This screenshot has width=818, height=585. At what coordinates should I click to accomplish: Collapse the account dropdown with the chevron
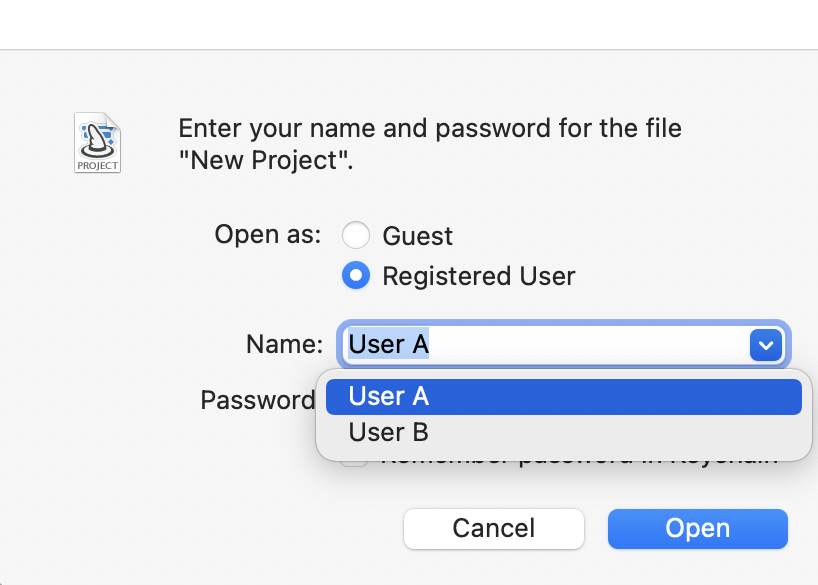point(765,345)
